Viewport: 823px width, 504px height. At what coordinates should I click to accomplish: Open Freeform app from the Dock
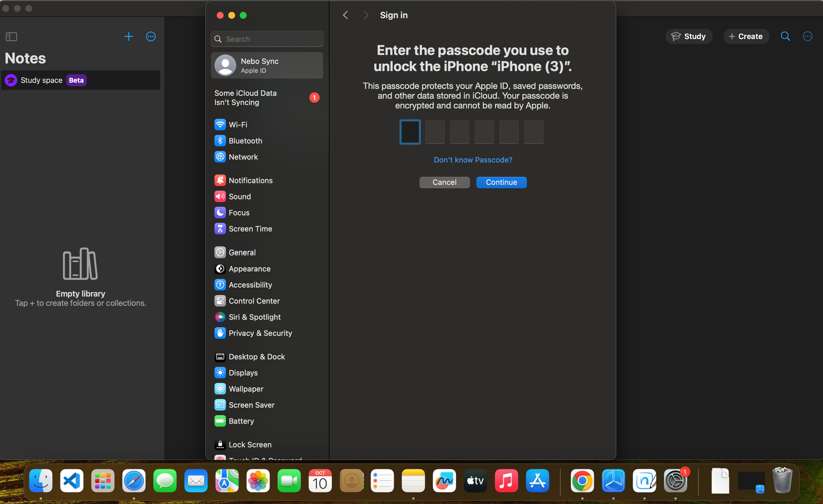pyautogui.click(x=444, y=481)
